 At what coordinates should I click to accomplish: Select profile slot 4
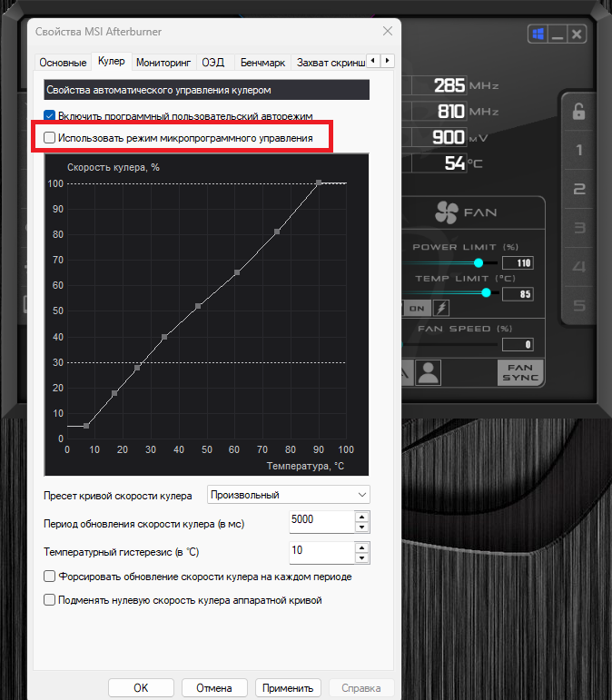point(579,267)
